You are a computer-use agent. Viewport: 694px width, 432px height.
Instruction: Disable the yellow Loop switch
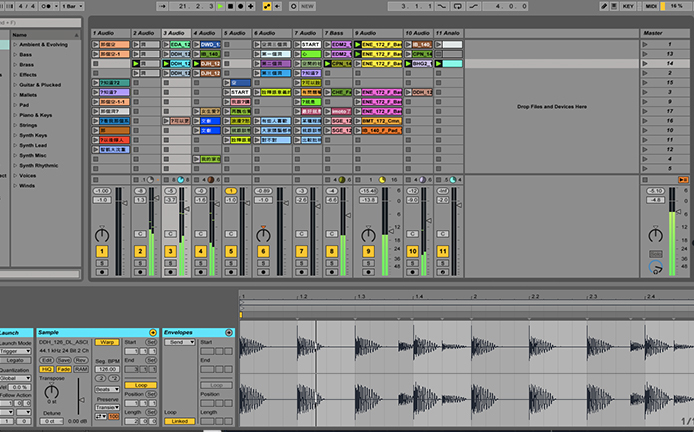(141, 385)
